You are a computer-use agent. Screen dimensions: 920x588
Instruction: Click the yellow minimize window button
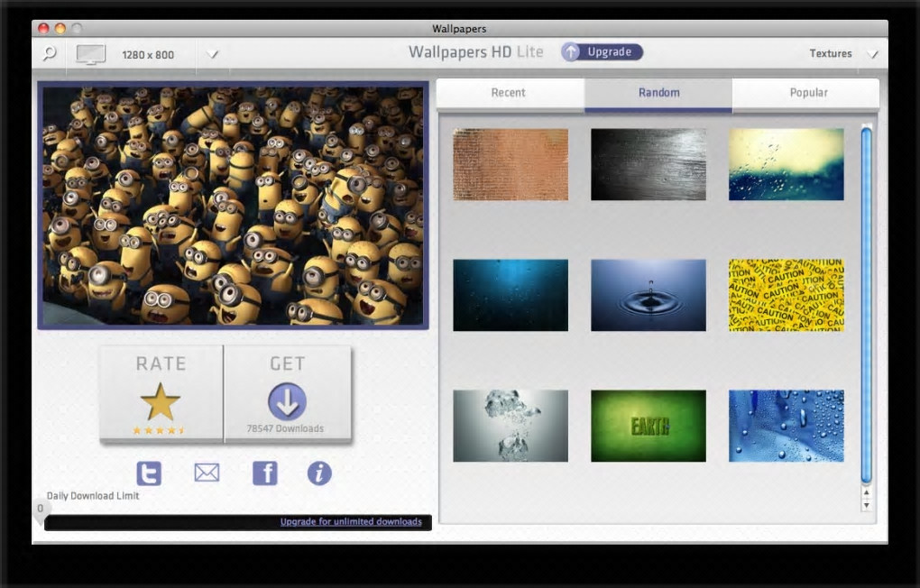pos(60,28)
